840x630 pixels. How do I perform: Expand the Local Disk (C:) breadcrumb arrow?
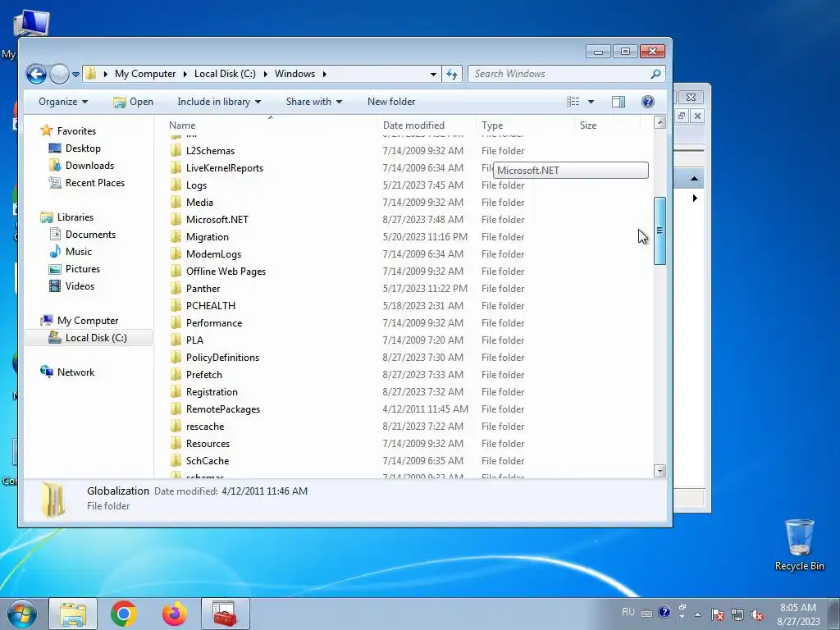tap(265, 74)
